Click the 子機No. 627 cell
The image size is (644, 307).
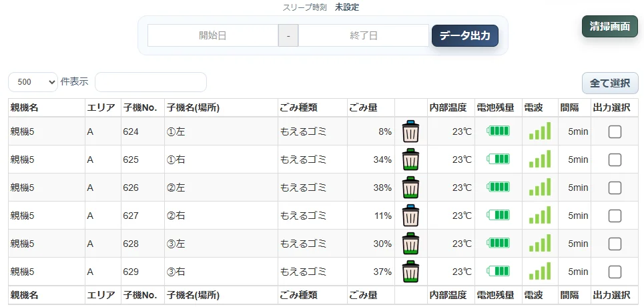(143, 216)
